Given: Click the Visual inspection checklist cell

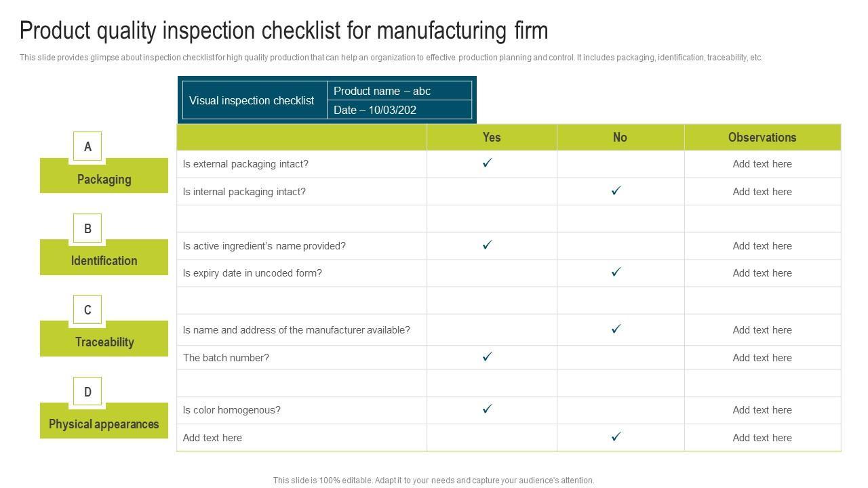Looking at the screenshot, I should coord(252,100).
